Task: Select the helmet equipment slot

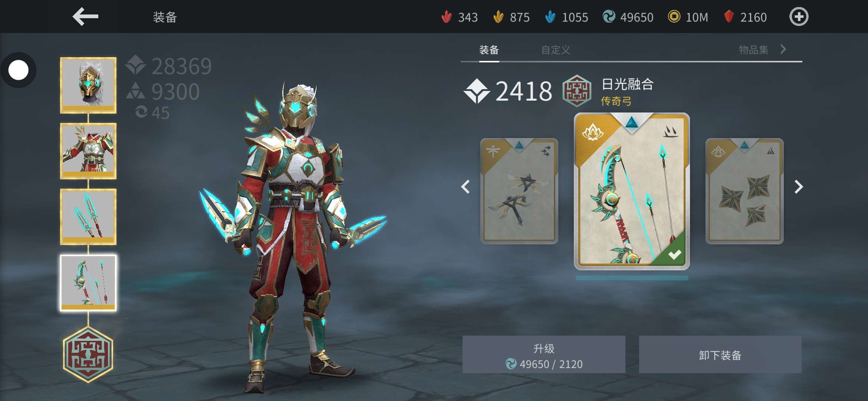Action: pyautogui.click(x=88, y=85)
